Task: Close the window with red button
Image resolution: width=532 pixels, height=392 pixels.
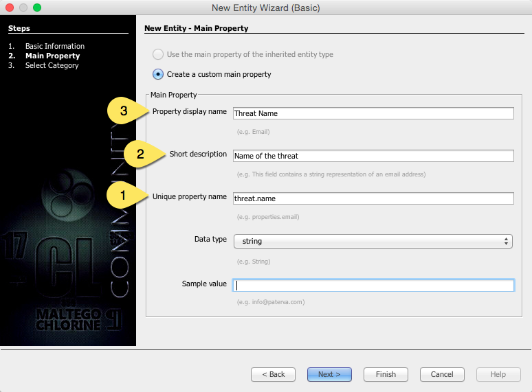Action: (10, 8)
